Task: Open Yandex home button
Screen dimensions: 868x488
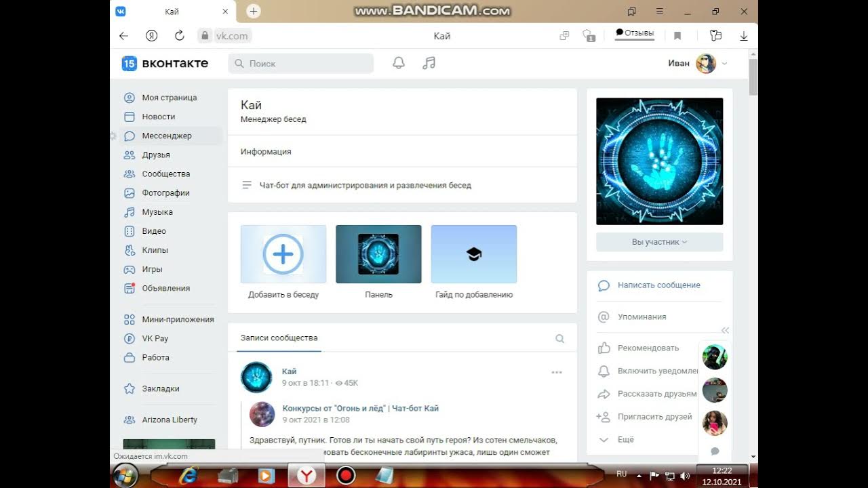Action: (152, 36)
